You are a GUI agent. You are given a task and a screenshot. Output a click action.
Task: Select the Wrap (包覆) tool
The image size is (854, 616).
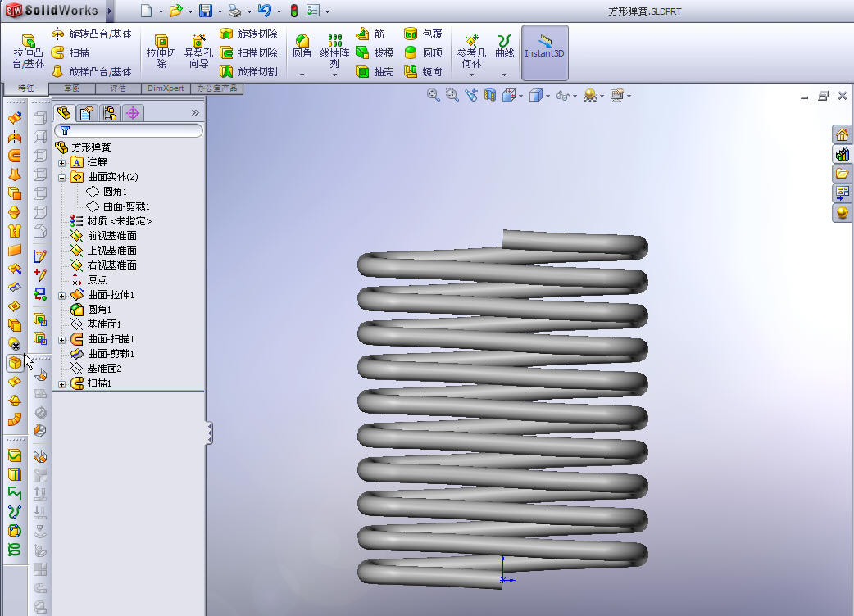pyautogui.click(x=423, y=34)
